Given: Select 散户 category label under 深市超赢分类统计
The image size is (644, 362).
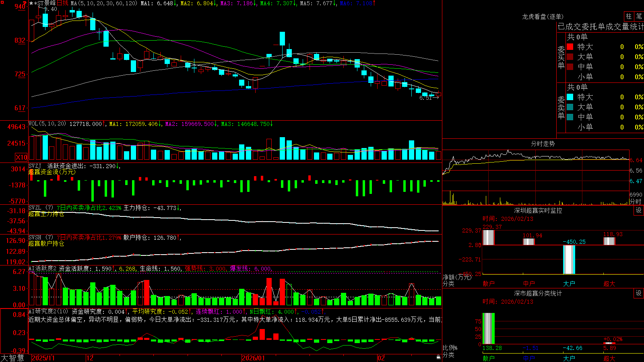Looking at the screenshot, I should pos(489,358).
